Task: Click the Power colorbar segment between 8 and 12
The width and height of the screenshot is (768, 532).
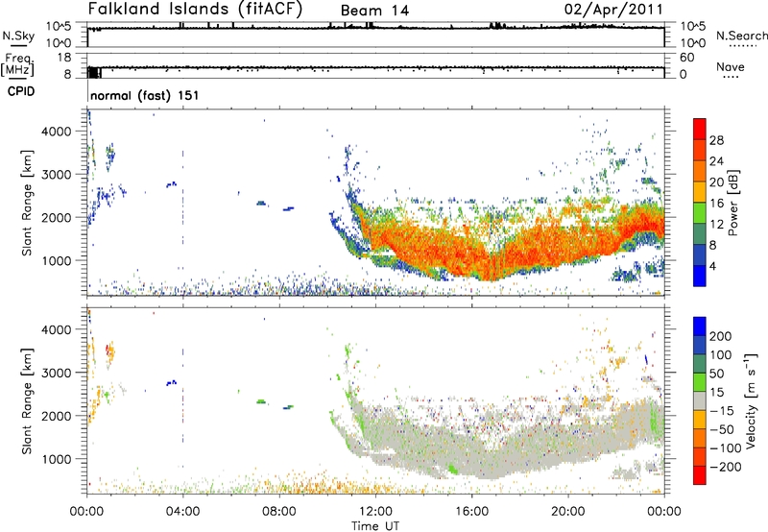Action: coord(700,234)
